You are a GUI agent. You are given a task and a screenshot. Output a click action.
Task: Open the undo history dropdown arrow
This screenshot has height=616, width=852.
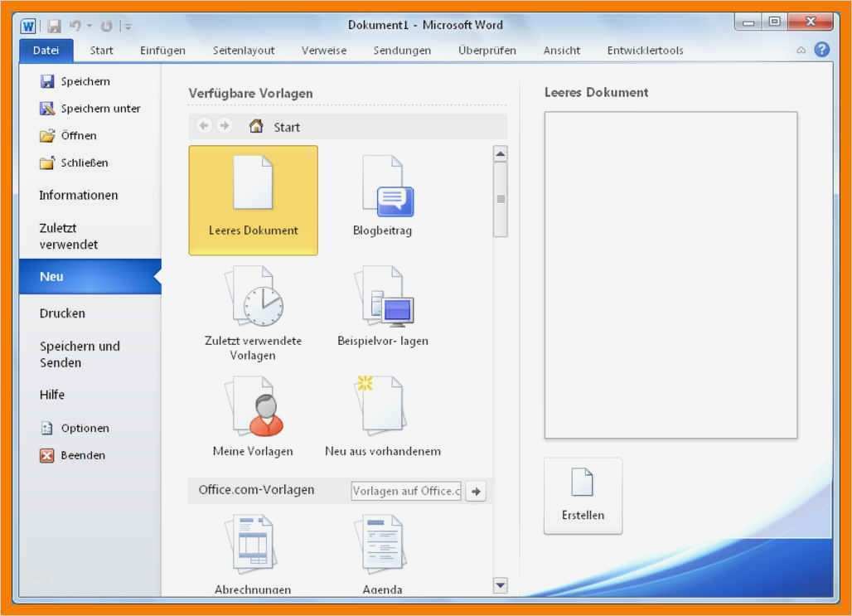[x=90, y=26]
